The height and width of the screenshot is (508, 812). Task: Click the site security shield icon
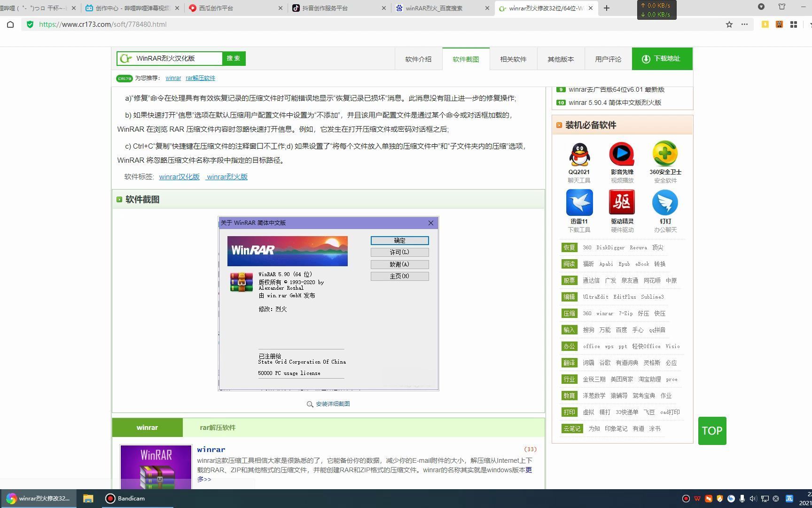click(x=30, y=24)
